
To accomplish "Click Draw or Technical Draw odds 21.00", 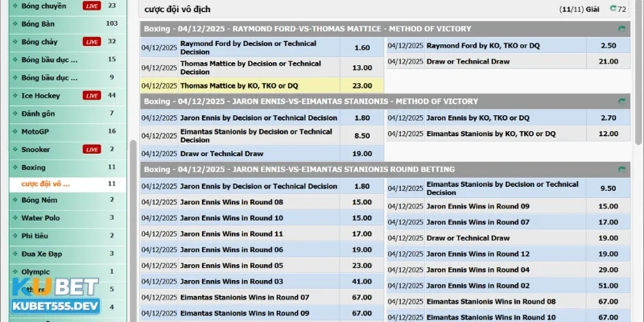I will [x=608, y=61].
